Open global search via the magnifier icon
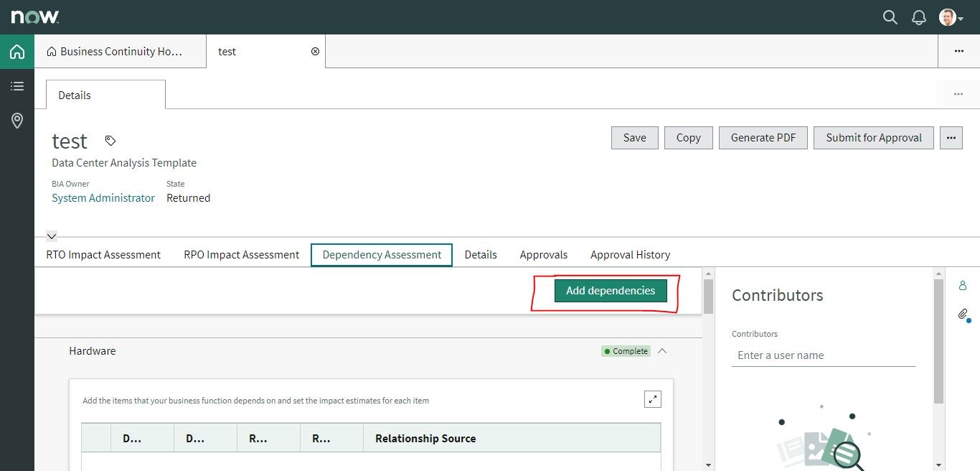980x471 pixels. 890,17
